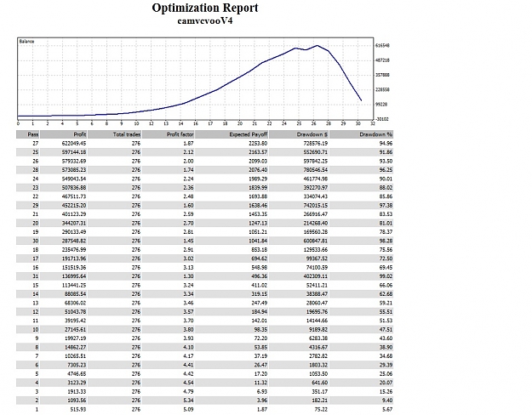Select drawdown percent 34.68
This screenshot has height=415, width=532.
click(386, 356)
